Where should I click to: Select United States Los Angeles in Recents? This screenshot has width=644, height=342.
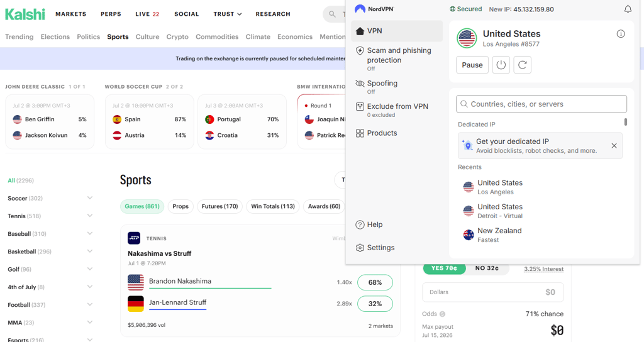540,187
